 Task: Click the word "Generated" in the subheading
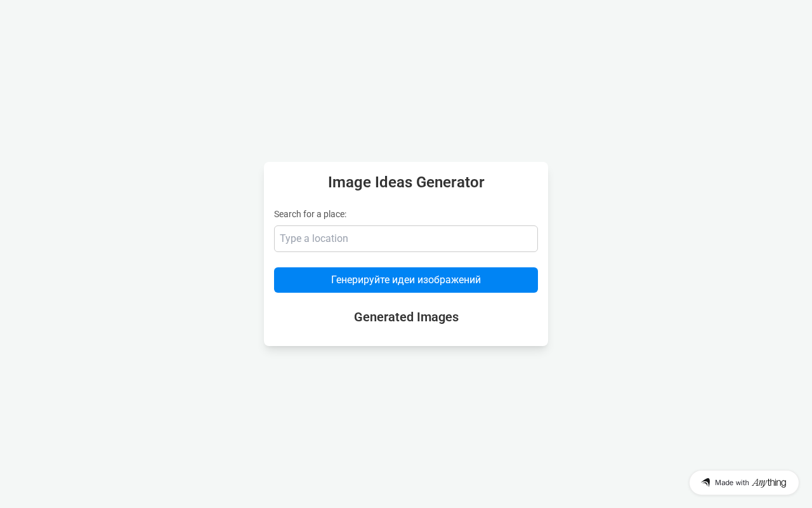[383, 317]
